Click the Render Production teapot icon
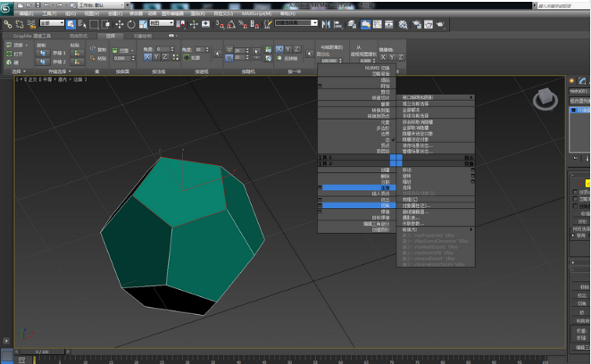 click(440, 24)
